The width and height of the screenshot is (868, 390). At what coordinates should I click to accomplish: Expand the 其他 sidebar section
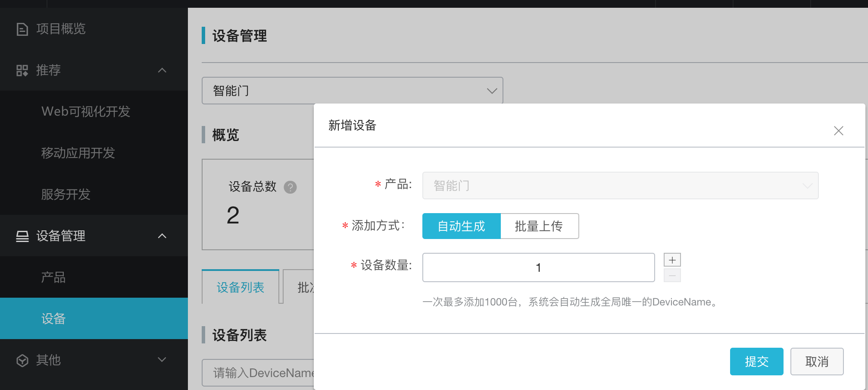pos(162,360)
